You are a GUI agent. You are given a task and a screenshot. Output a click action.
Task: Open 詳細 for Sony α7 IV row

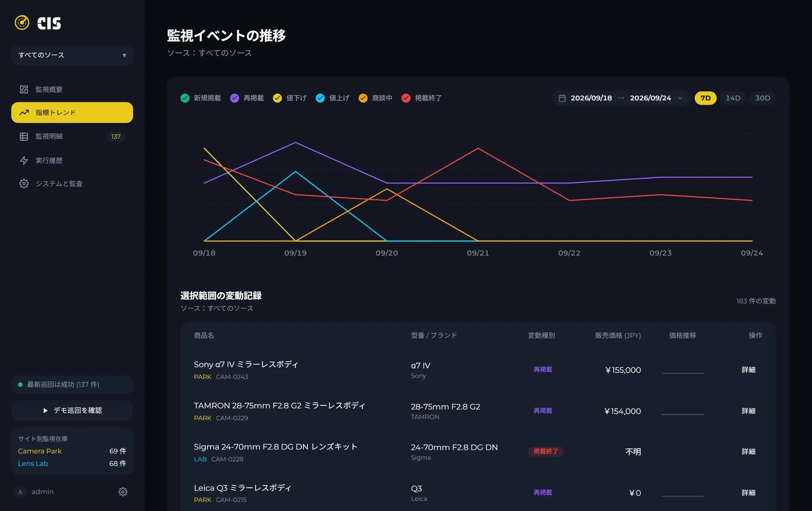coord(748,370)
